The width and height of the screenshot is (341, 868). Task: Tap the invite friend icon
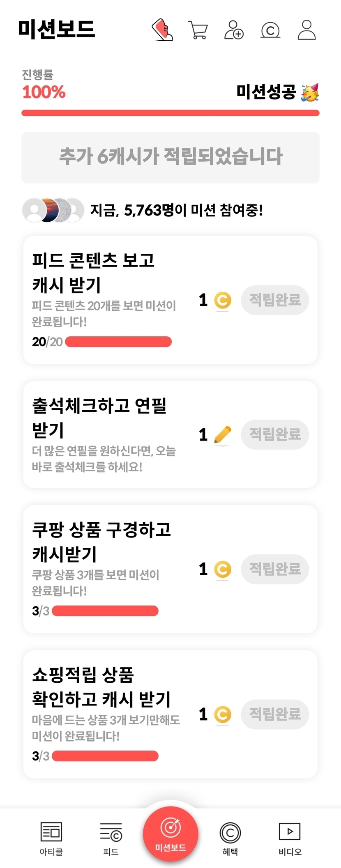234,30
